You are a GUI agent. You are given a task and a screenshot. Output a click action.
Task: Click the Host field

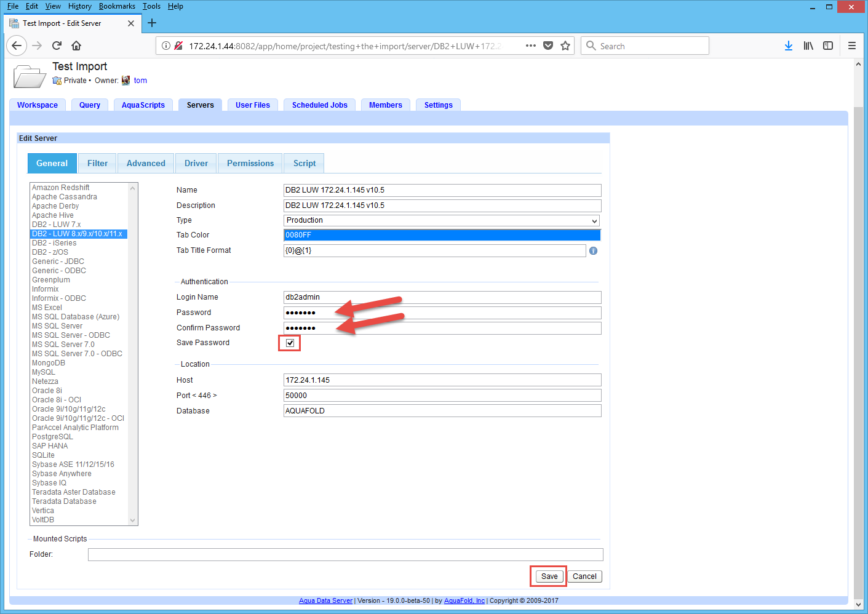coord(442,380)
